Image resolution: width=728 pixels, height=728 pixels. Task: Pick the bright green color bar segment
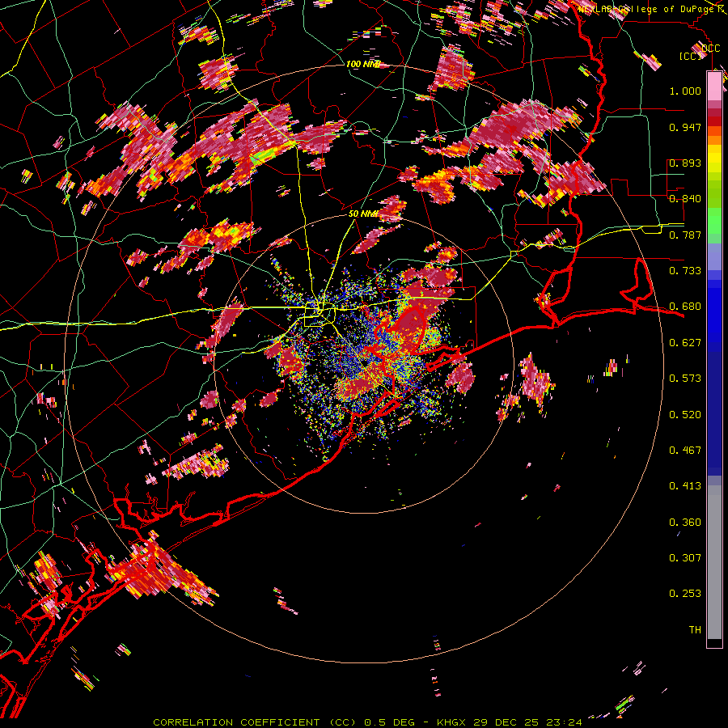pos(714,221)
